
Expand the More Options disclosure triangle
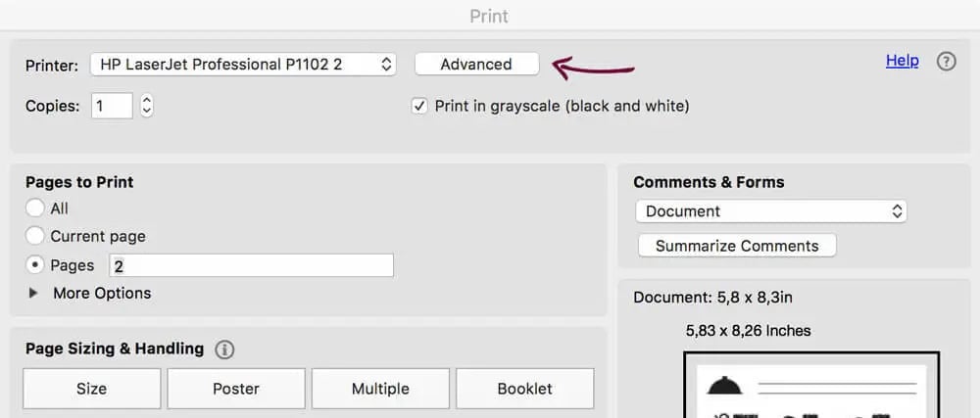pyautogui.click(x=34, y=293)
